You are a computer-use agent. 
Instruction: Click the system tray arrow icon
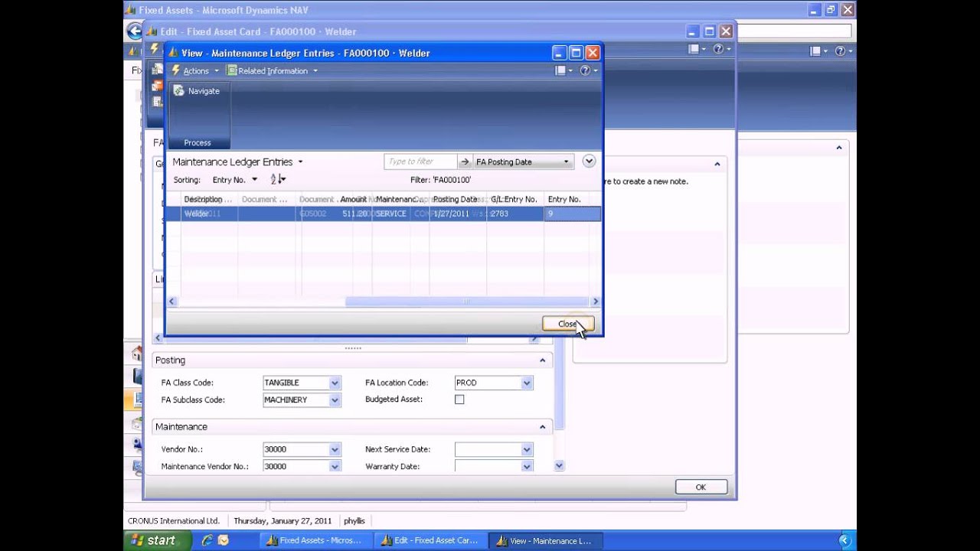[845, 540]
